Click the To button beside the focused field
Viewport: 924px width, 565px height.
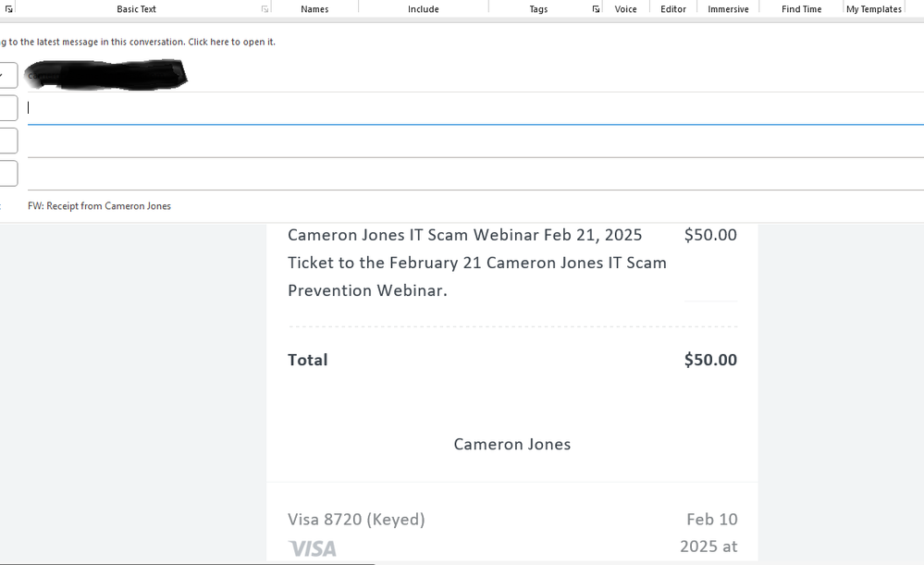click(x=7, y=108)
